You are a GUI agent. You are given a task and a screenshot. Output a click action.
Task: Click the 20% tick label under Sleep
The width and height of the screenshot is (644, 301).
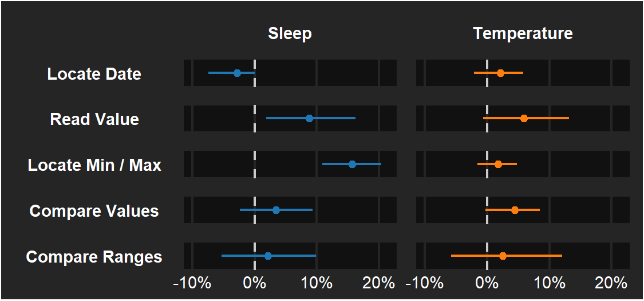(x=379, y=282)
